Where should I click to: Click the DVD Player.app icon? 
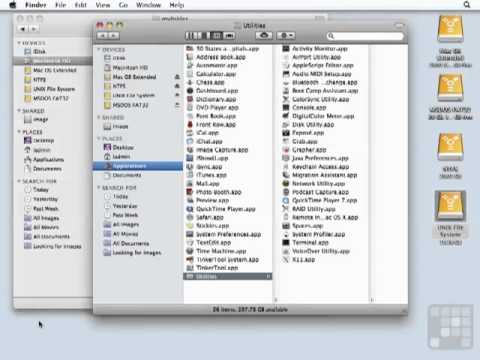pos(190,108)
